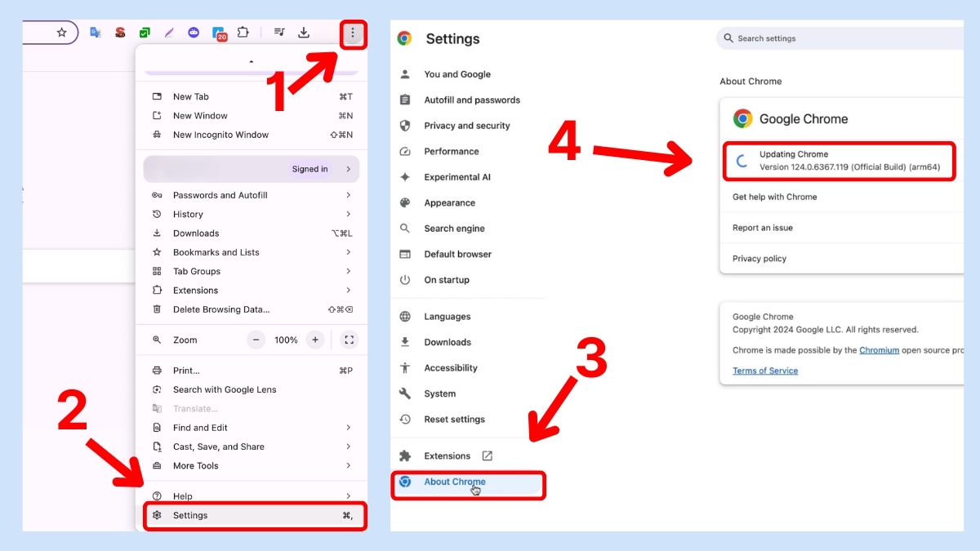980x551 pixels.
Task: Open the green checkmark extension icon
Action: click(145, 33)
